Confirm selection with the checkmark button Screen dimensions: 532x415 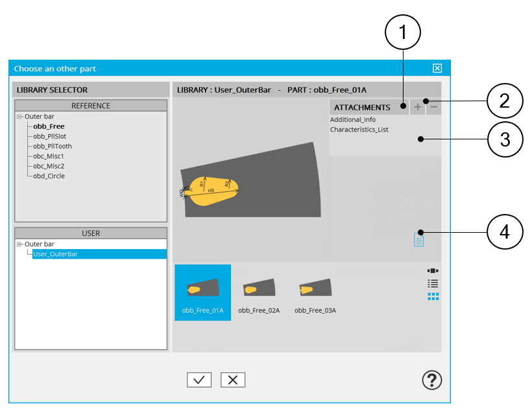tap(199, 380)
